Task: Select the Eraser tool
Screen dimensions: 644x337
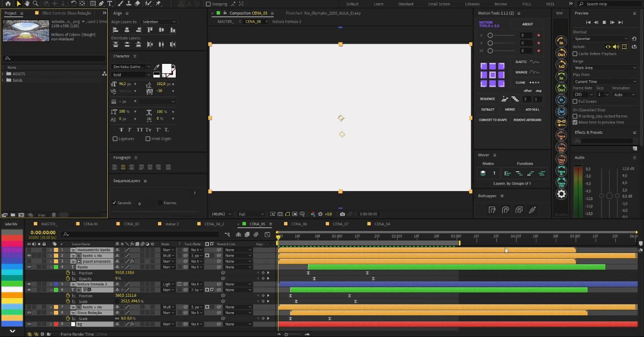Action: [137, 4]
